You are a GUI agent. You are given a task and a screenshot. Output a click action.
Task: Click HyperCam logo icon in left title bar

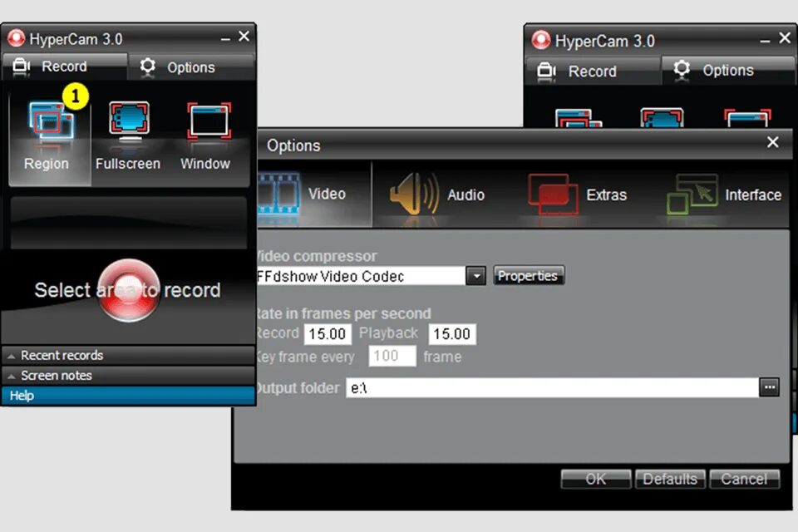(x=17, y=37)
